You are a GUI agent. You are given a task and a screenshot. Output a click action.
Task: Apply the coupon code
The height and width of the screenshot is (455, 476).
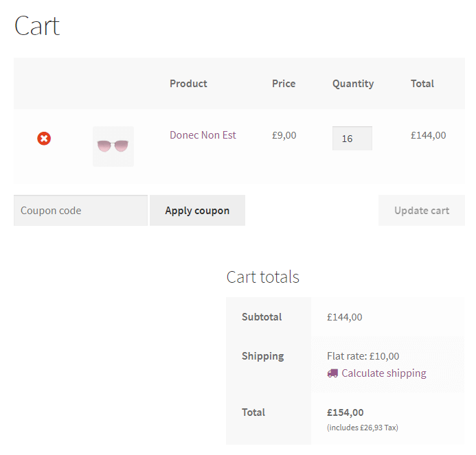click(x=197, y=211)
